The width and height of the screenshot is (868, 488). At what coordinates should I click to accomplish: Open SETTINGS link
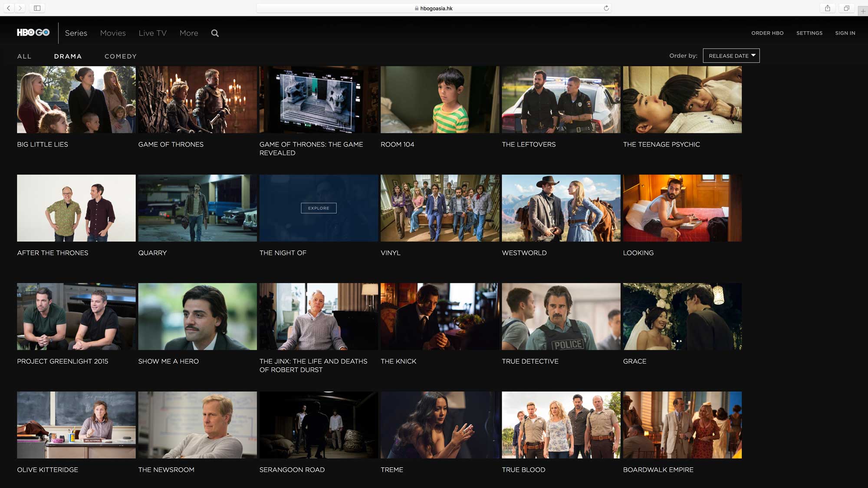tap(809, 33)
